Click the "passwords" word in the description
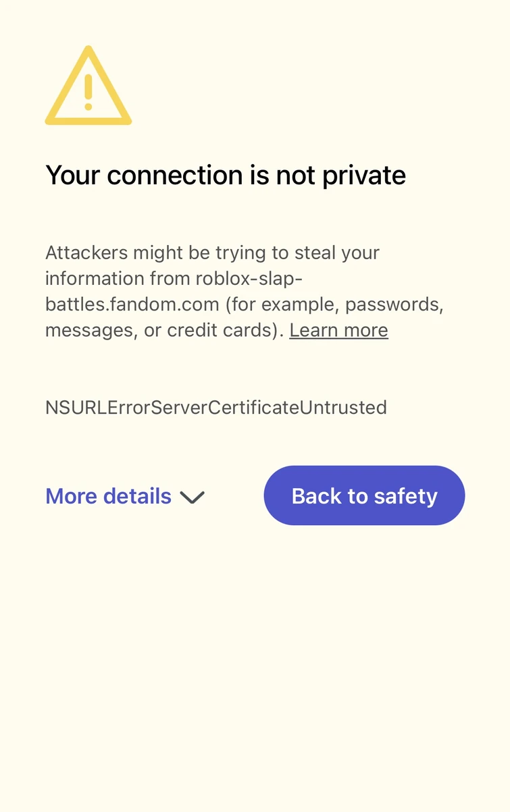The height and width of the screenshot is (812, 510). pyautogui.click(x=393, y=304)
